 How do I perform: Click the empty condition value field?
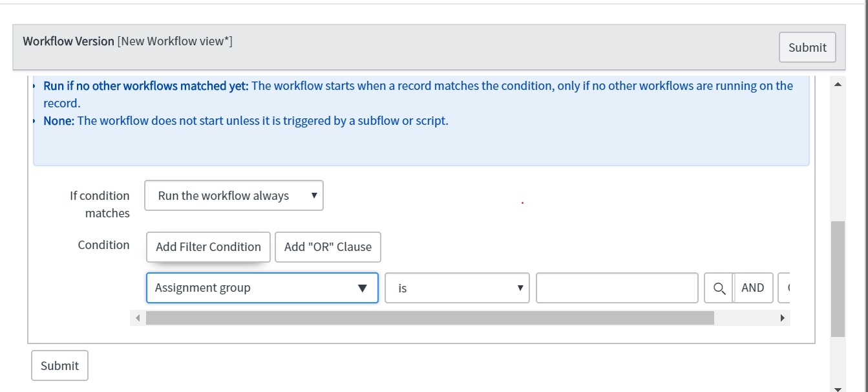click(x=616, y=287)
